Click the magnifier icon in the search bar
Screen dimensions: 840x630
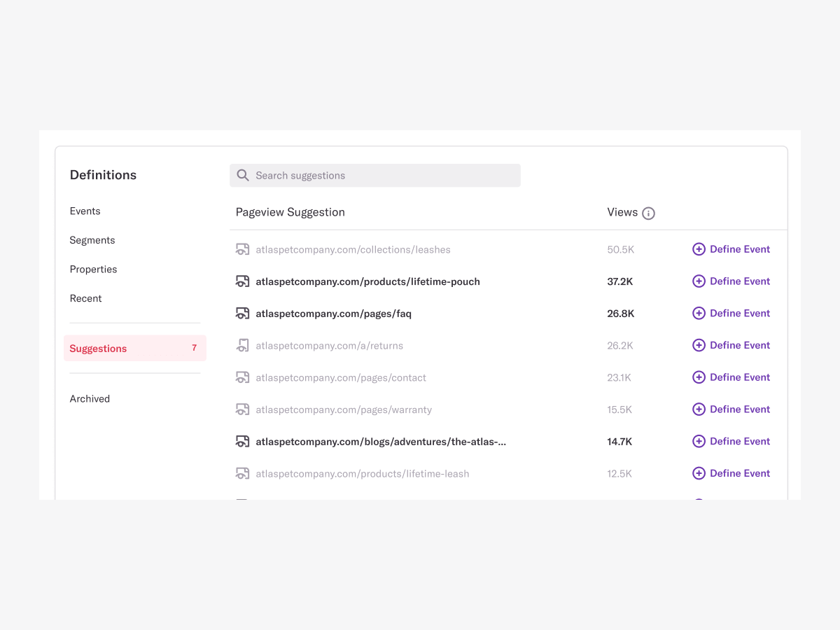pyautogui.click(x=243, y=175)
